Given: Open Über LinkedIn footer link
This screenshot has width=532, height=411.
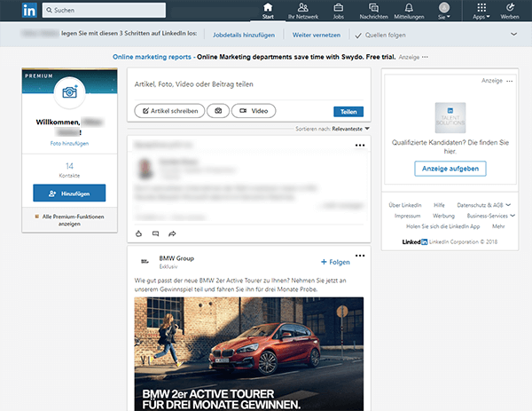Looking at the screenshot, I should (405, 205).
